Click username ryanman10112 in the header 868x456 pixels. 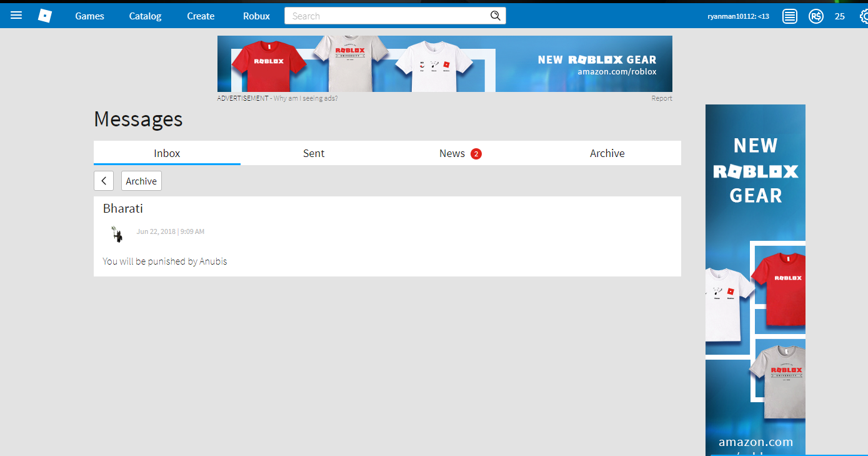coord(738,16)
